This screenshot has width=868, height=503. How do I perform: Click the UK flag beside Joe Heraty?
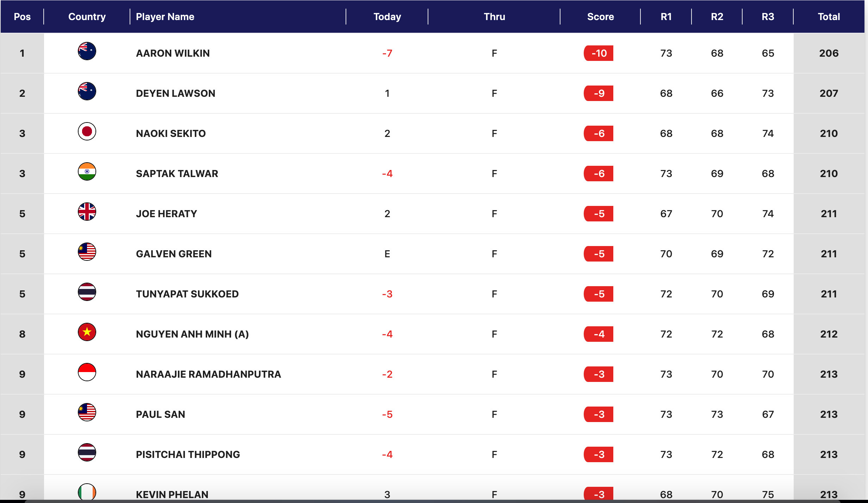click(x=87, y=212)
